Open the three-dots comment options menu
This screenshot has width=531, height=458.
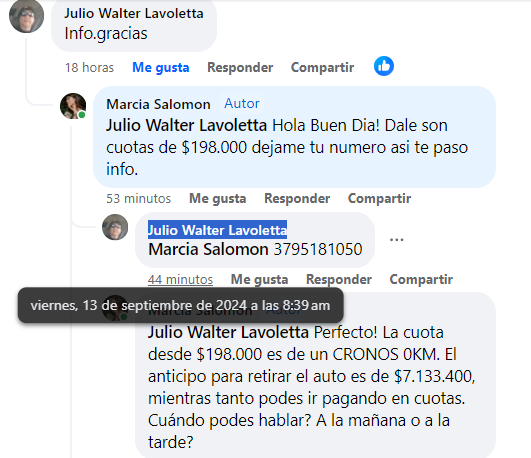[396, 240]
